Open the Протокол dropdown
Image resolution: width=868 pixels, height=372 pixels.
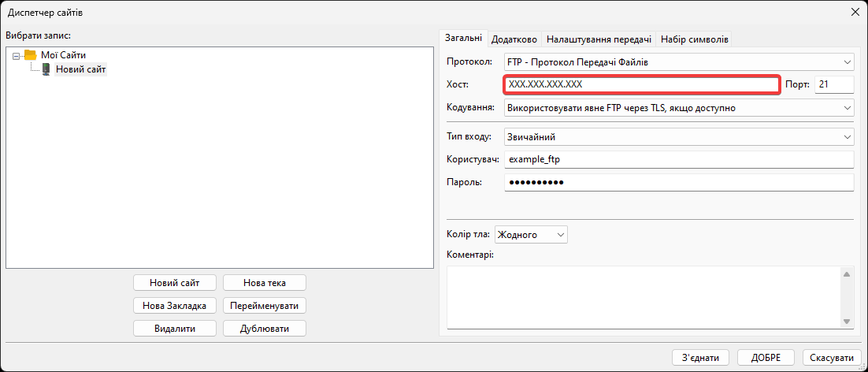[678, 61]
